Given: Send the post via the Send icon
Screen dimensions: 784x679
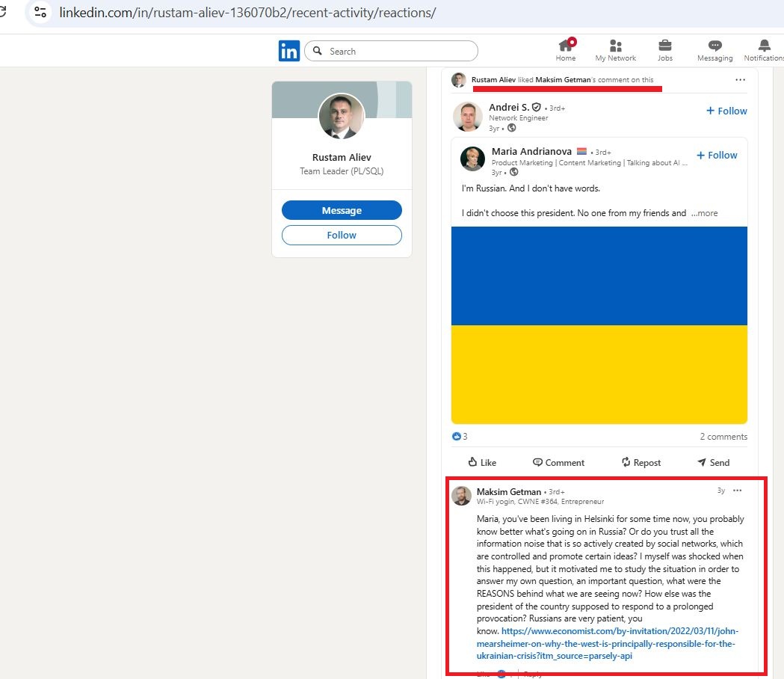Looking at the screenshot, I should tap(712, 462).
